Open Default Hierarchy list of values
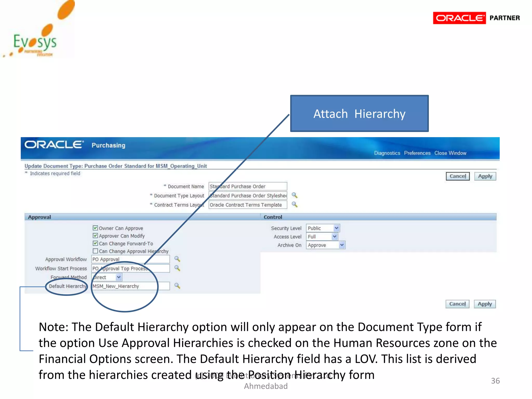532x399 pixels. [177, 286]
